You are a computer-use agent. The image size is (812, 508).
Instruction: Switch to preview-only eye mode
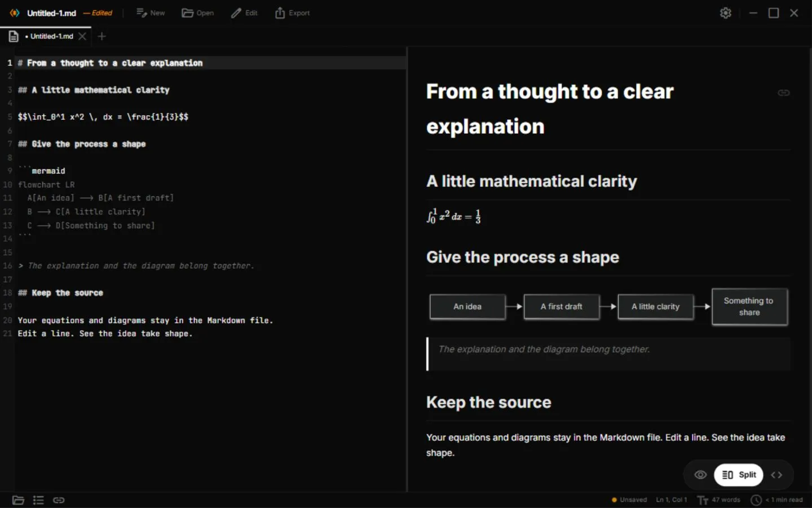tap(700, 475)
